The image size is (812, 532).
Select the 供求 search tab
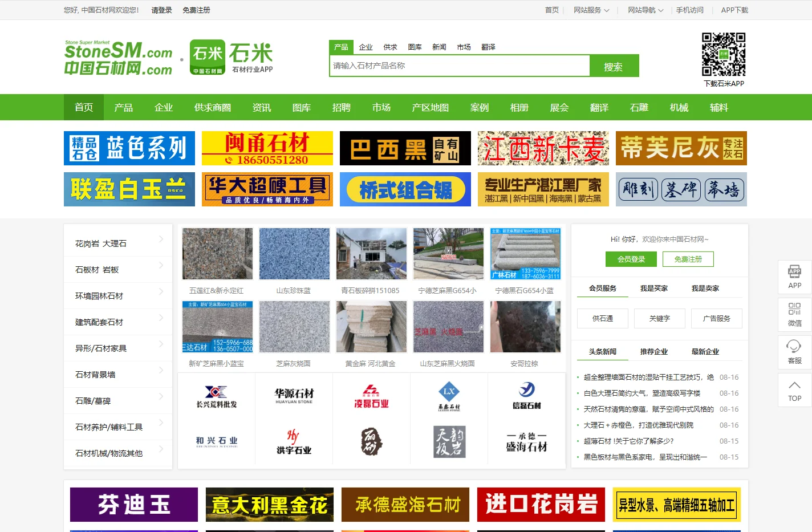[x=390, y=47]
